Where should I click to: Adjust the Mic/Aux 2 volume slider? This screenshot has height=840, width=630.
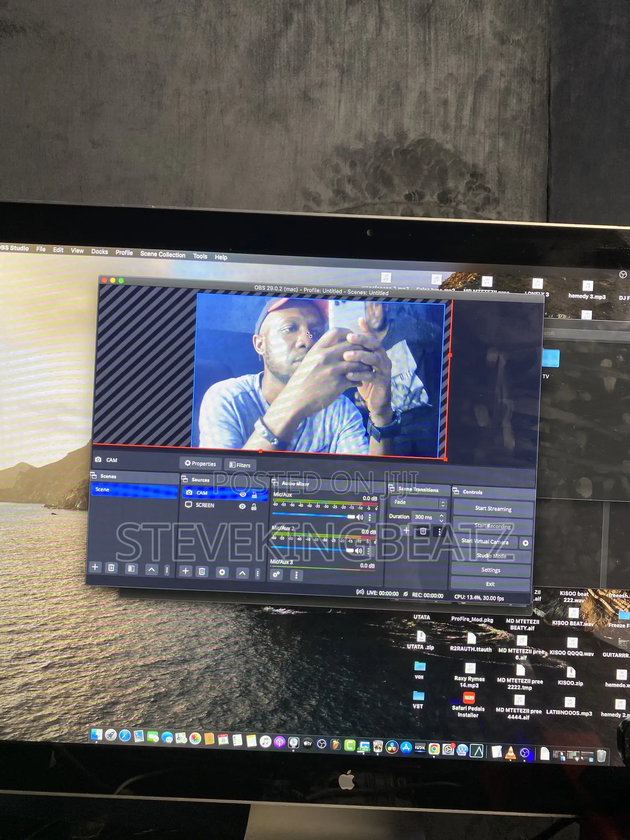(x=312, y=549)
